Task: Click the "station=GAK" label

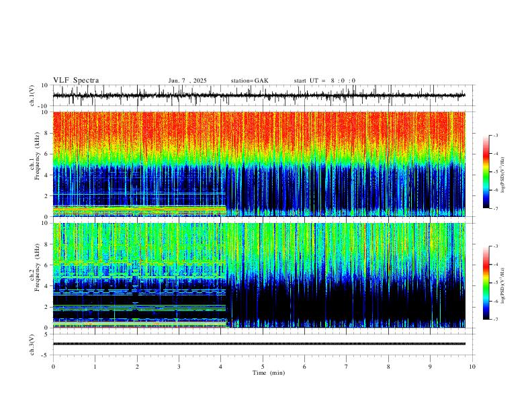Action: 250,81
